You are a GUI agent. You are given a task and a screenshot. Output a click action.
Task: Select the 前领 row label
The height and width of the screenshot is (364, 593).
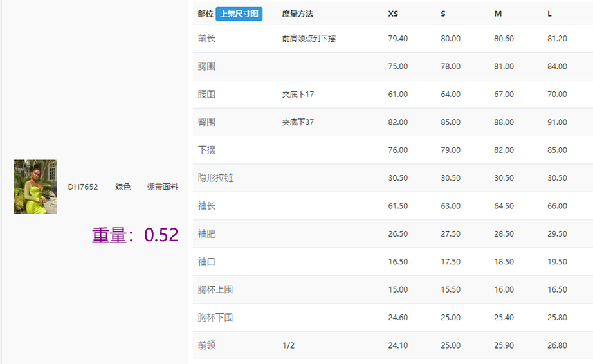[206, 345]
